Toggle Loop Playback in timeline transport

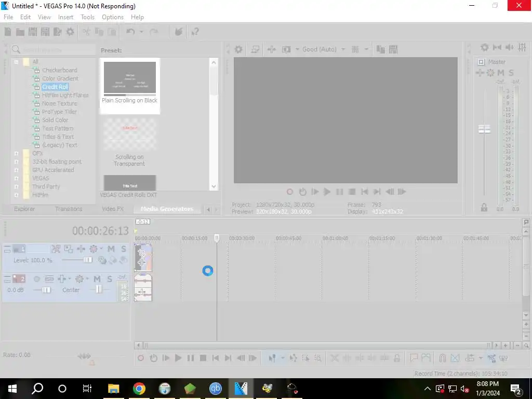pyautogui.click(x=153, y=358)
